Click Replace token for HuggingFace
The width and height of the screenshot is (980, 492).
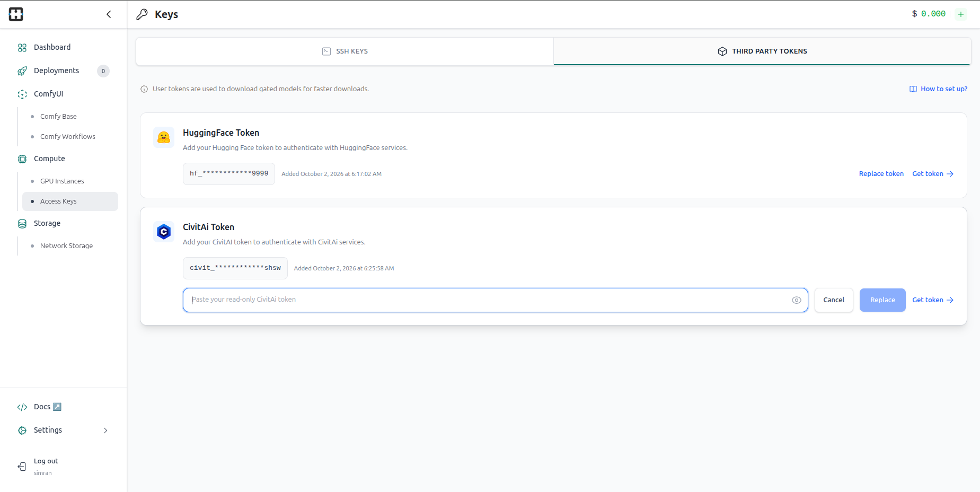click(x=881, y=174)
